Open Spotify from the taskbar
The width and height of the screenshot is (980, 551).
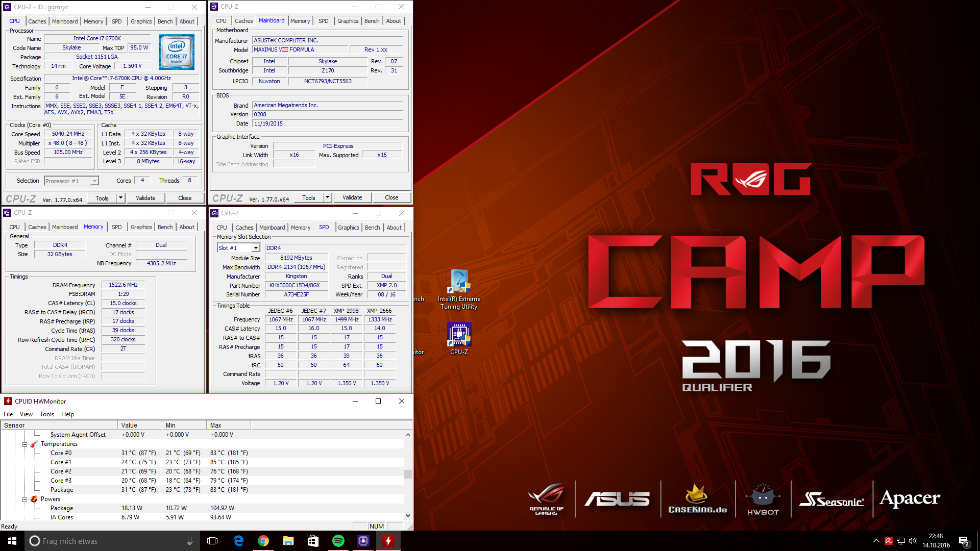[x=338, y=541]
